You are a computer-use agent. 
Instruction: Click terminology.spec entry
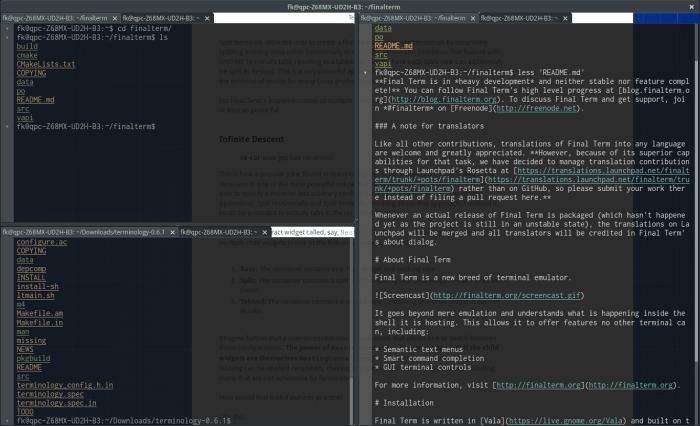[x=50, y=394]
